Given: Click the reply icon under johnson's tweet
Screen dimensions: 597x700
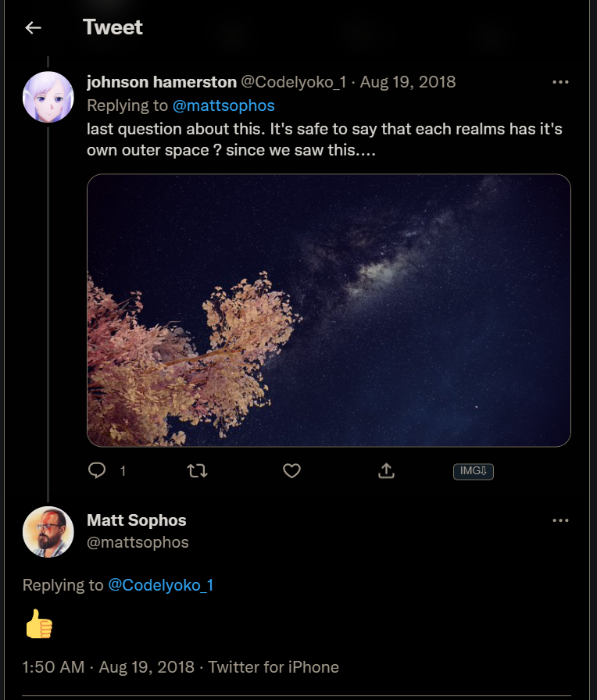Looking at the screenshot, I should [97, 470].
